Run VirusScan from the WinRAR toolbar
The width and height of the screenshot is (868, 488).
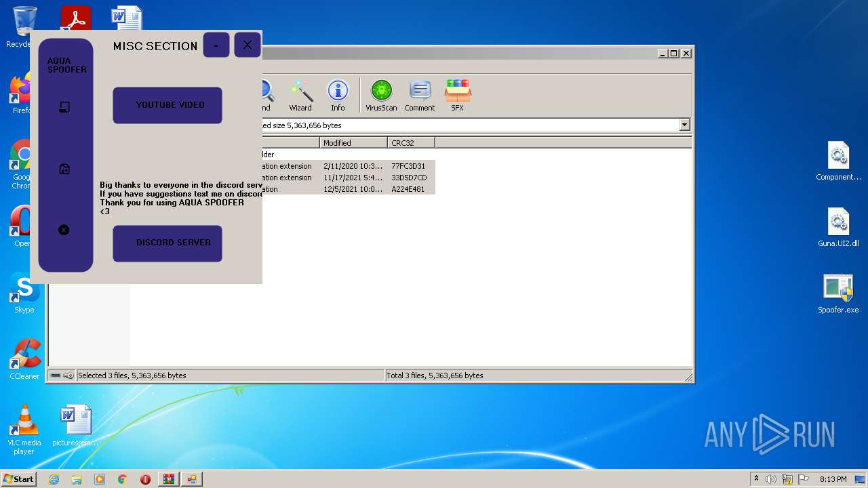381,96
